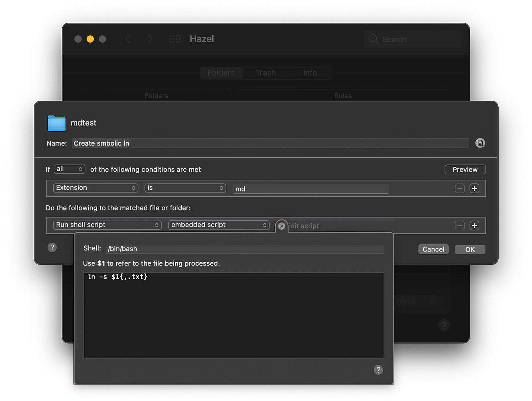Click Cancel to discard rule changes
The width and height of the screenshot is (532, 401).
point(433,249)
